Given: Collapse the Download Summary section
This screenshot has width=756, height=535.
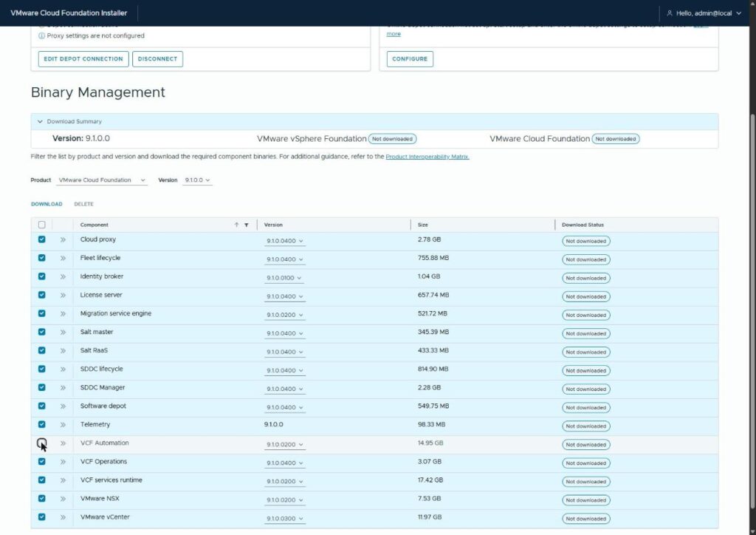Looking at the screenshot, I should click(x=40, y=122).
